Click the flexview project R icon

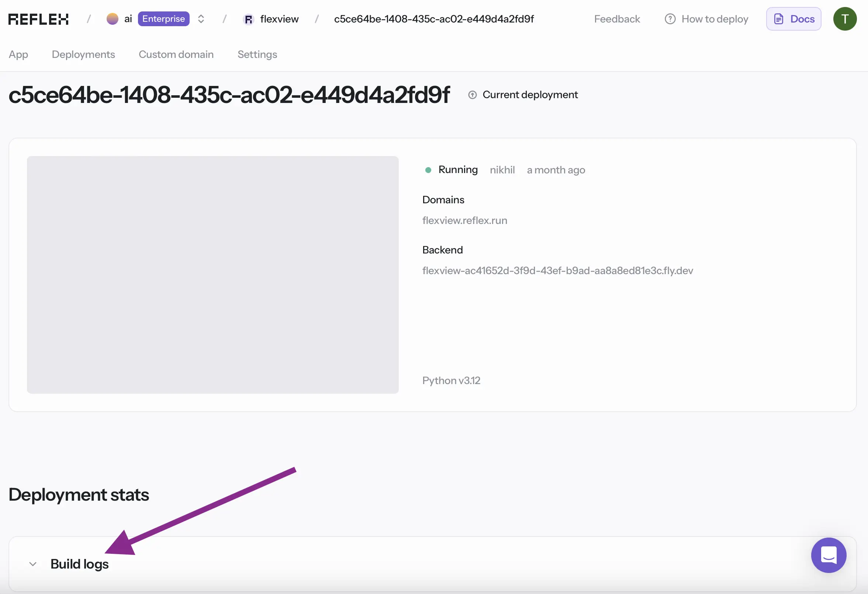(248, 19)
